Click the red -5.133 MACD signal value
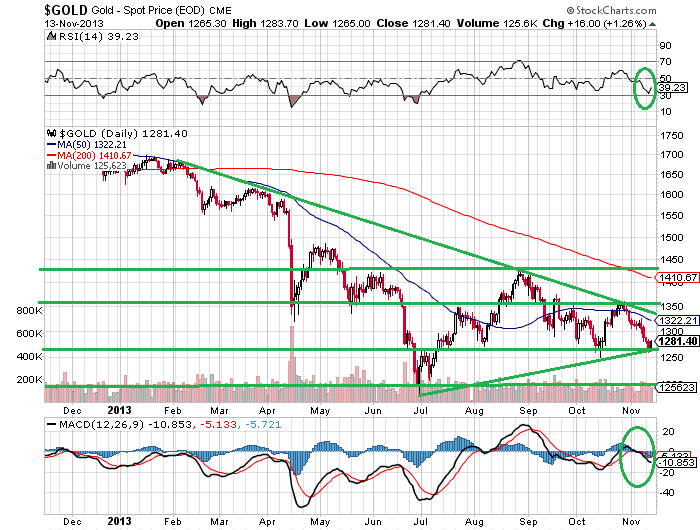Screen dimensions: 700x530 tap(218, 425)
